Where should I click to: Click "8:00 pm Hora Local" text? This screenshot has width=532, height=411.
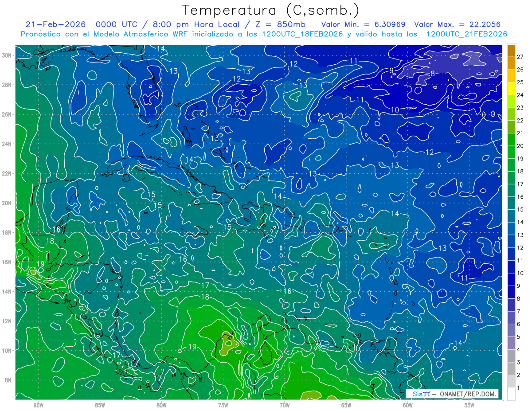[197, 24]
